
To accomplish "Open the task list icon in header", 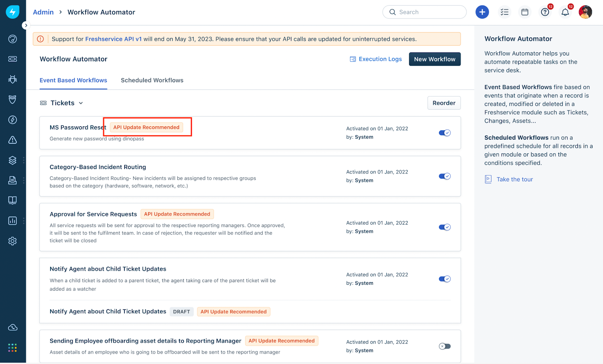I will pos(504,12).
